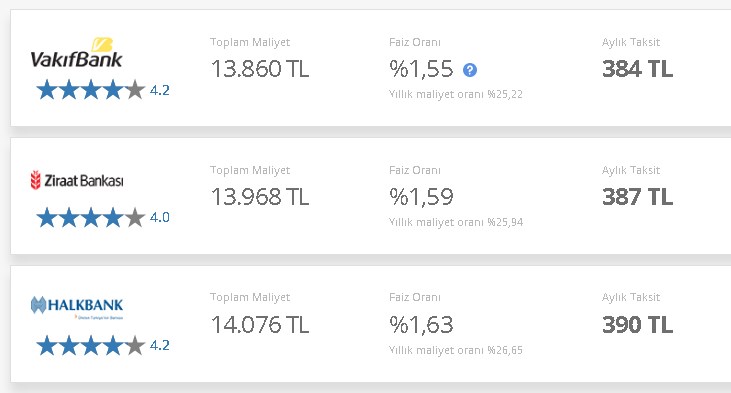Click the VakıfBank logo

76,53
